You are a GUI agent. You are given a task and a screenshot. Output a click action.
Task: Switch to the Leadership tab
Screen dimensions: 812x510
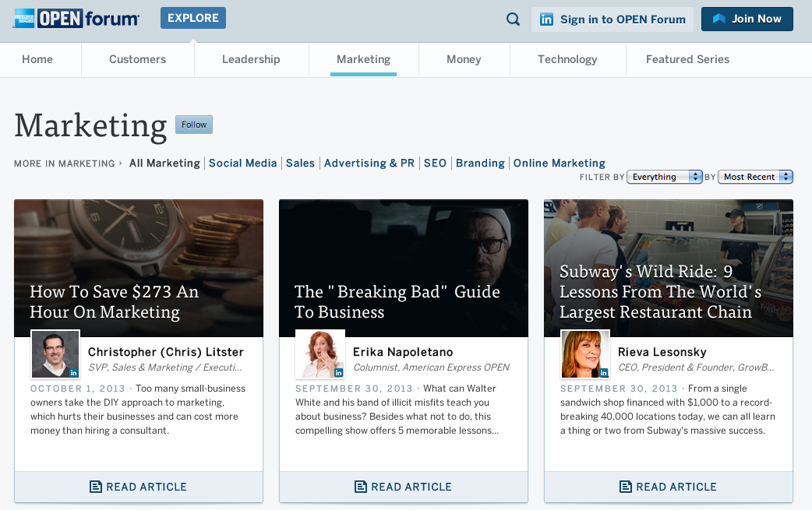(x=251, y=59)
